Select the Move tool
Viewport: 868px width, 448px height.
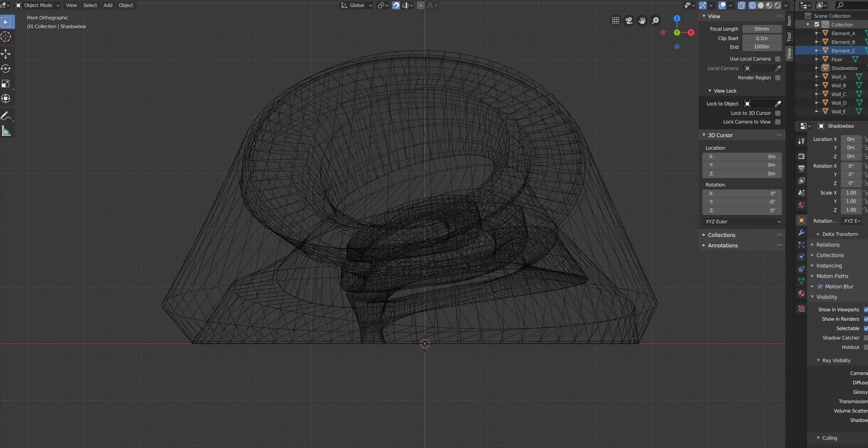(6, 54)
